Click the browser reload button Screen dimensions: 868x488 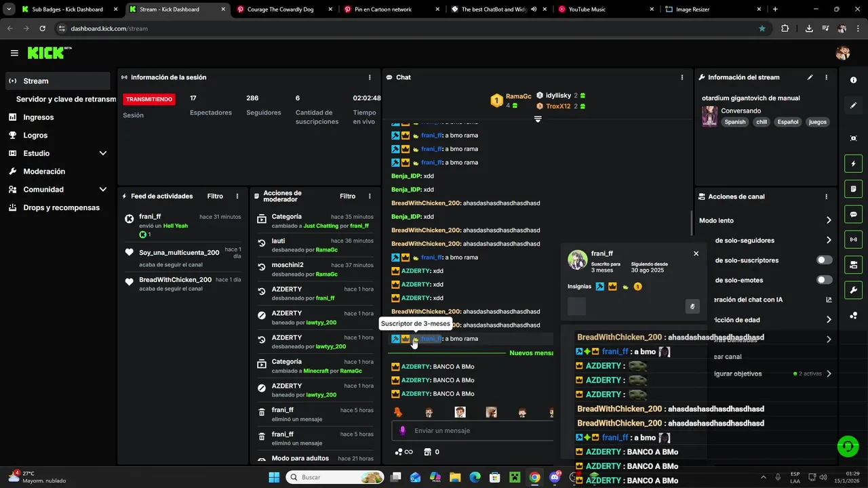[x=43, y=28]
